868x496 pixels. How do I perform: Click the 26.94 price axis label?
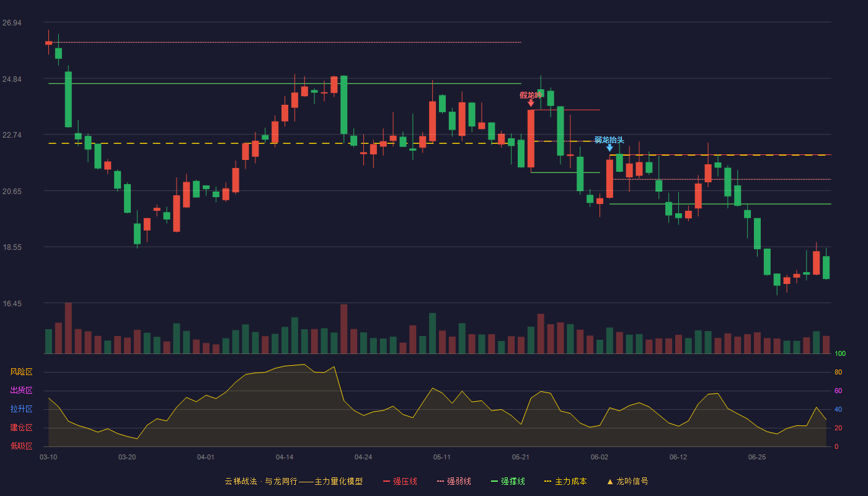[12, 23]
